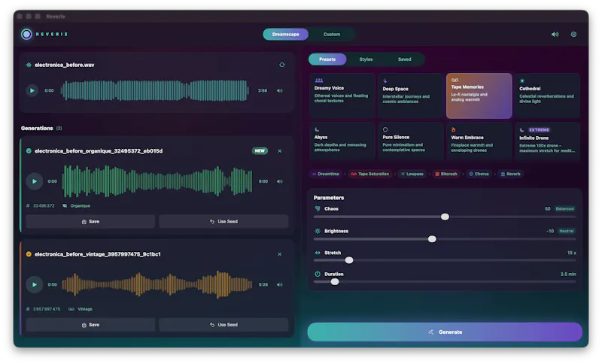602x364 pixels.
Task: Click the orange status dot on vintage generation
Action: (x=29, y=254)
